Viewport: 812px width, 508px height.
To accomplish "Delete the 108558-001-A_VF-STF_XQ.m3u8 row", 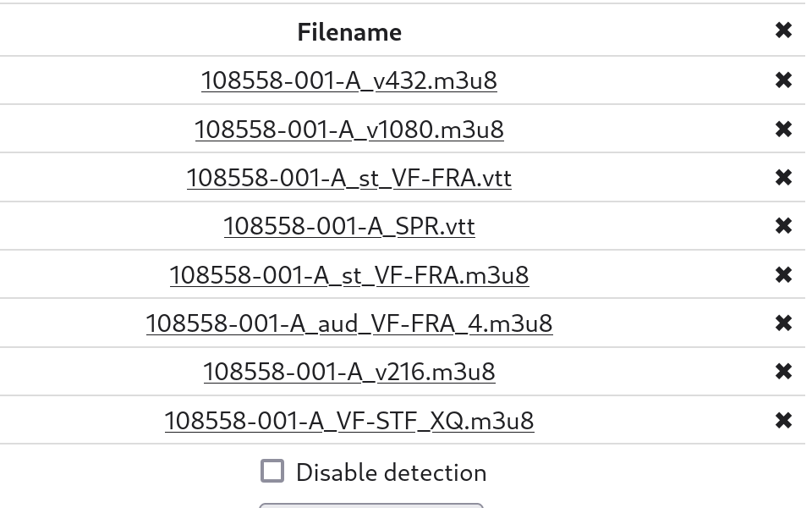I will (783, 420).
